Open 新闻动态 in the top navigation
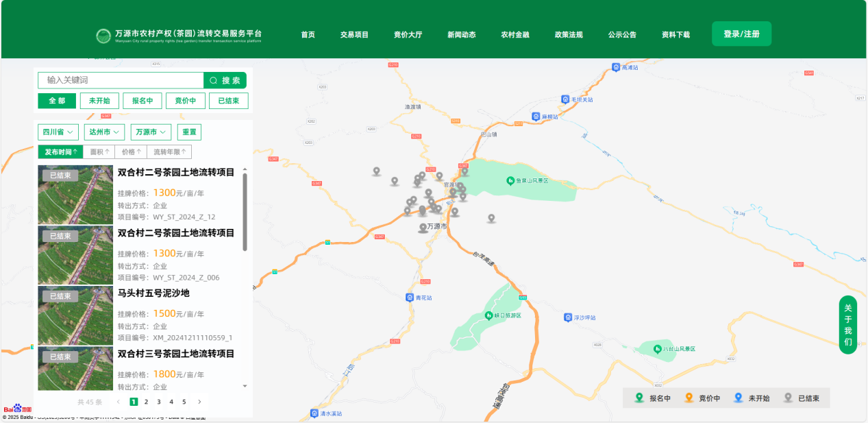868x423 pixels. tap(462, 35)
